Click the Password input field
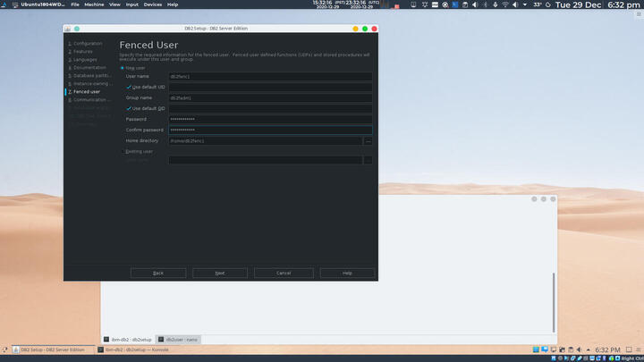 tap(270, 119)
